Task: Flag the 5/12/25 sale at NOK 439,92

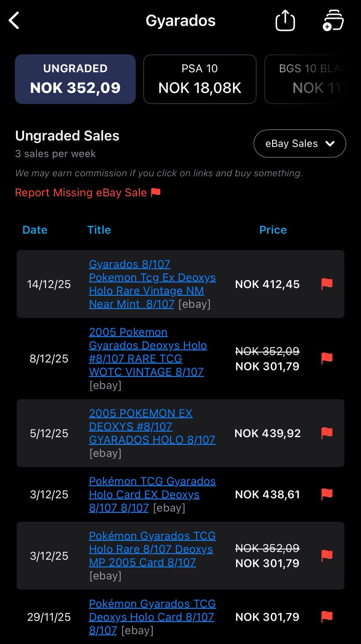Action: point(327,433)
